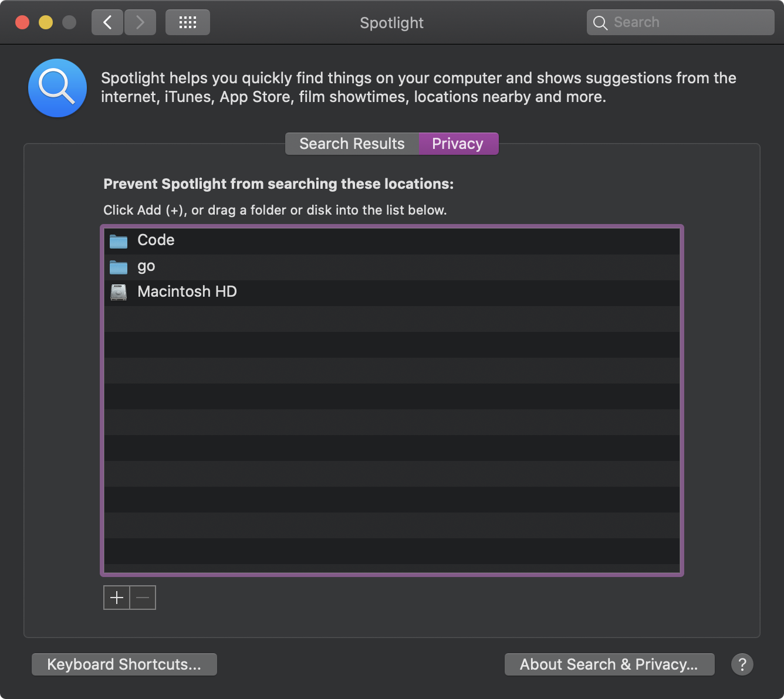
Task: Focus the Search preferences field
Action: 681,22
